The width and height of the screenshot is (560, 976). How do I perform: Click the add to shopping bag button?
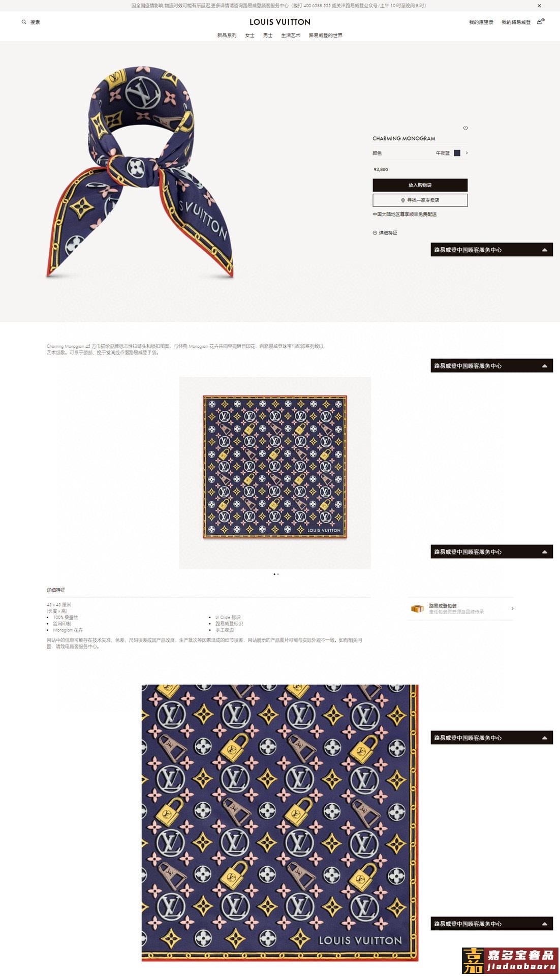click(420, 185)
